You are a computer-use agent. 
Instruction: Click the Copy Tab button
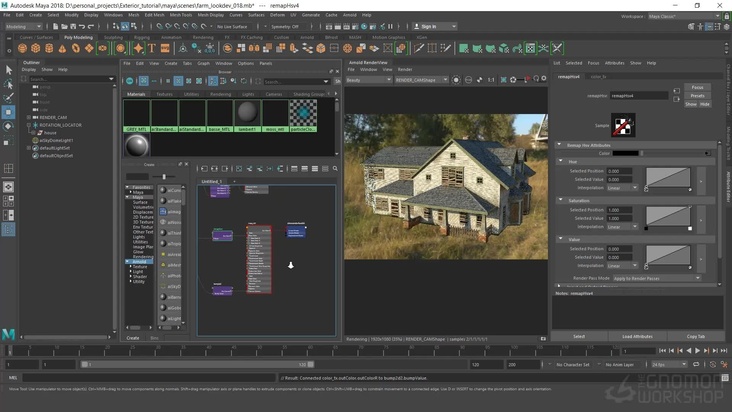click(x=696, y=336)
